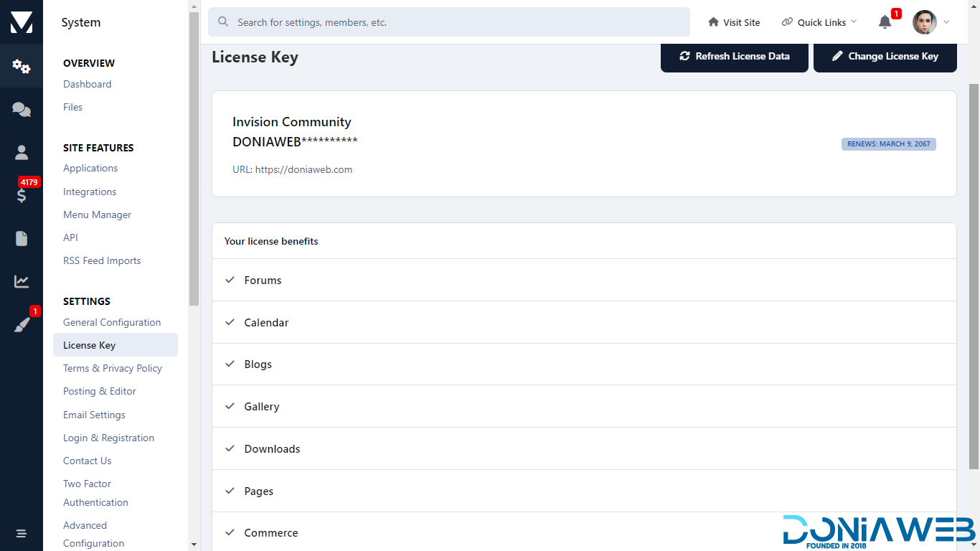Open the Community speech bubbles section
This screenshot has height=551, width=980.
point(22,109)
